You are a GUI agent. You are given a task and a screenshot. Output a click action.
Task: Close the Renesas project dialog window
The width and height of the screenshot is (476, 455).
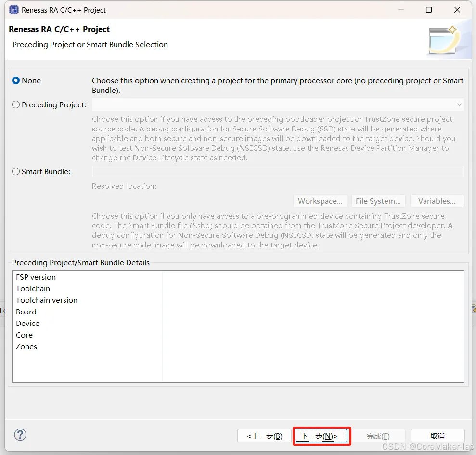point(457,10)
